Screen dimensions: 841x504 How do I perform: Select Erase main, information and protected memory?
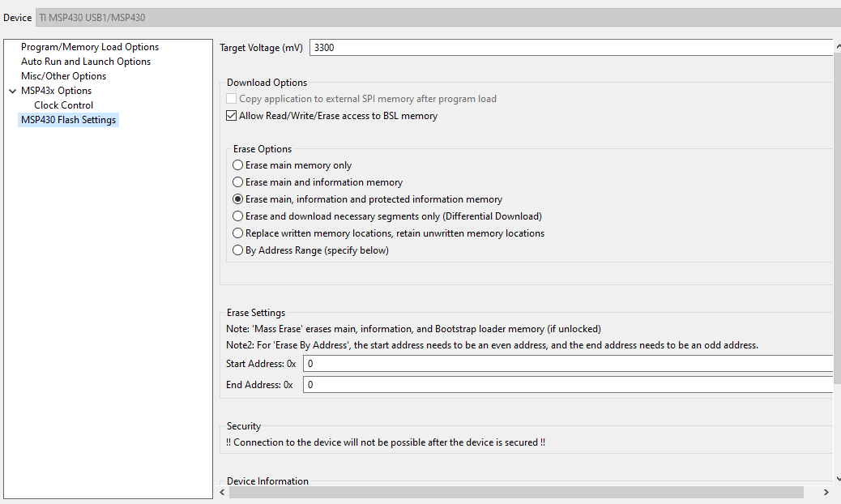237,199
